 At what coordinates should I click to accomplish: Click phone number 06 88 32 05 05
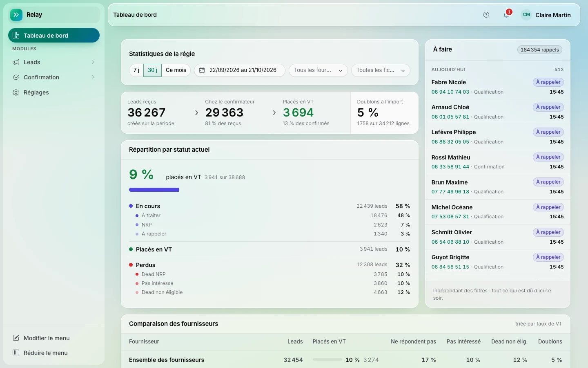450,142
